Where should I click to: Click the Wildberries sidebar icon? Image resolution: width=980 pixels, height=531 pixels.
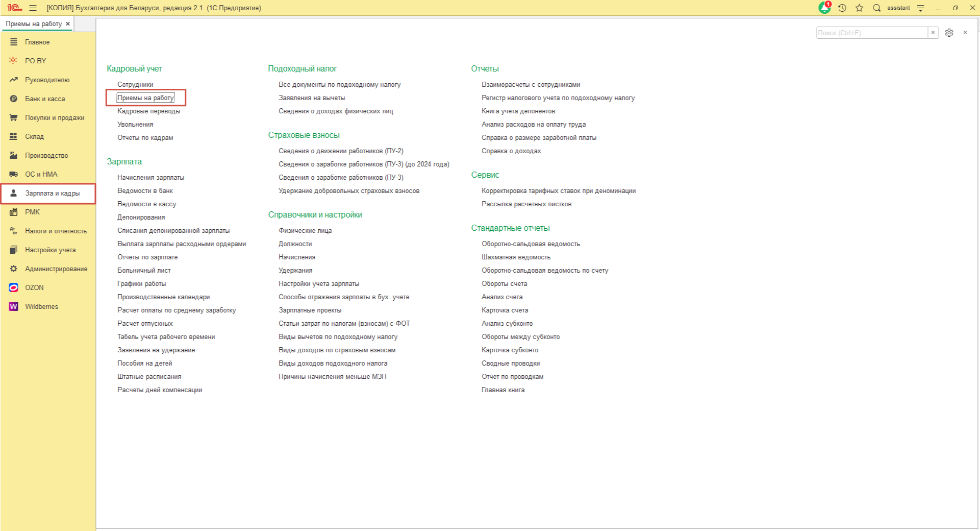[x=14, y=306]
